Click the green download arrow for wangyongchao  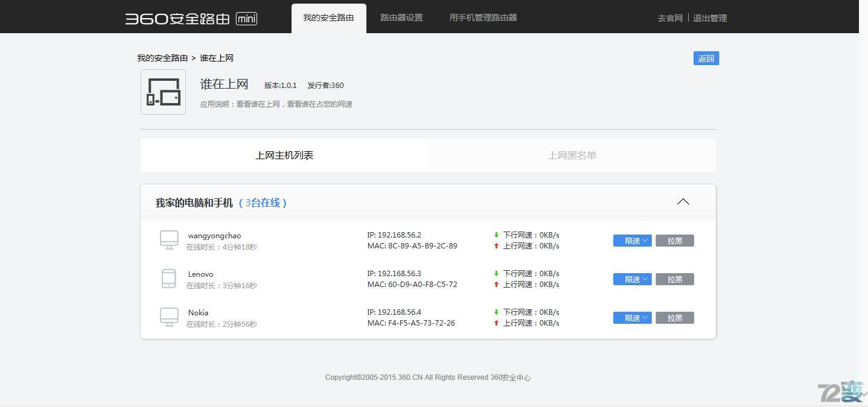click(496, 235)
